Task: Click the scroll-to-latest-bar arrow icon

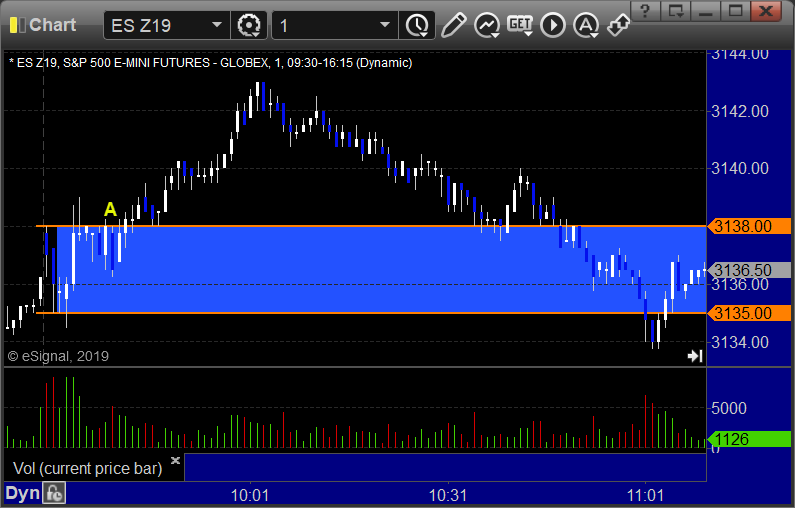Action: click(x=695, y=356)
